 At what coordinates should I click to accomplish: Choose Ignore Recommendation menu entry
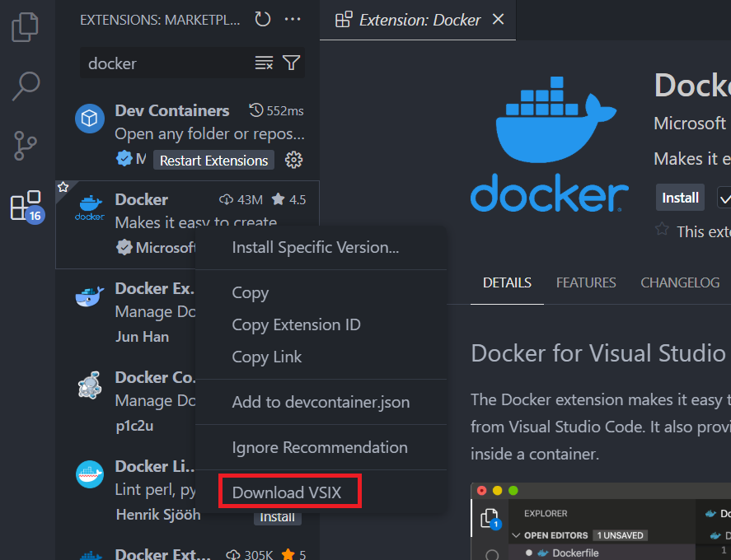pos(321,447)
